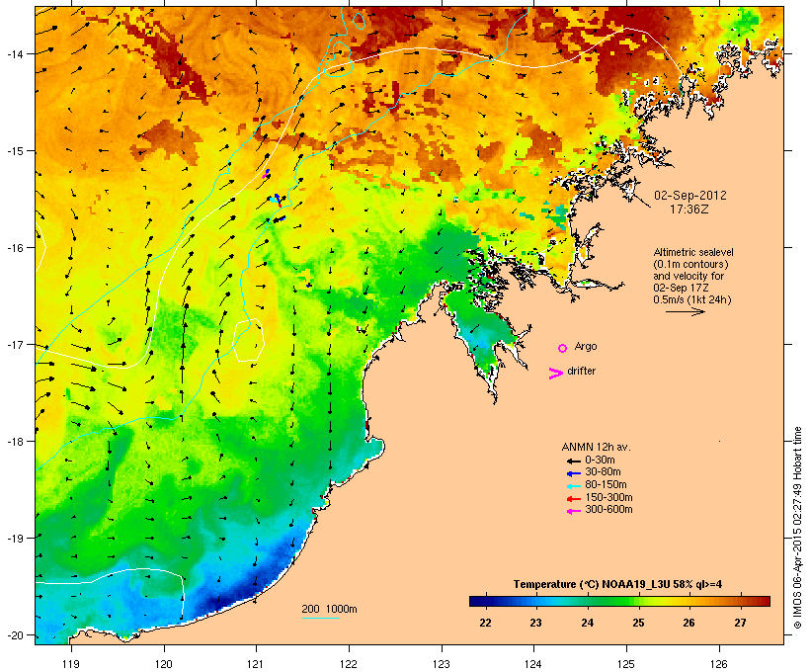The height and width of the screenshot is (672, 810).
Task: Click the time label 17:36Z
Action: 689,210
